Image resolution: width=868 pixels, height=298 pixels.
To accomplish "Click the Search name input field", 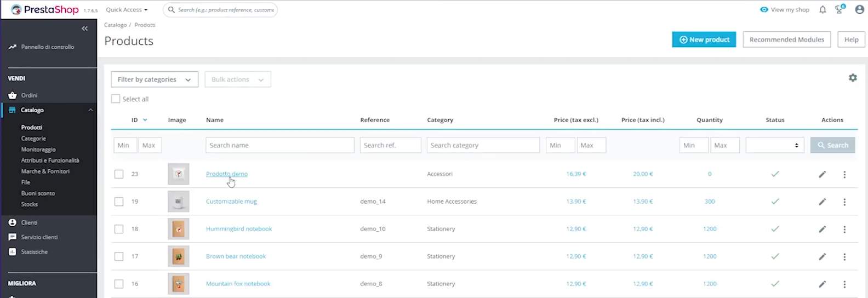I will click(279, 145).
